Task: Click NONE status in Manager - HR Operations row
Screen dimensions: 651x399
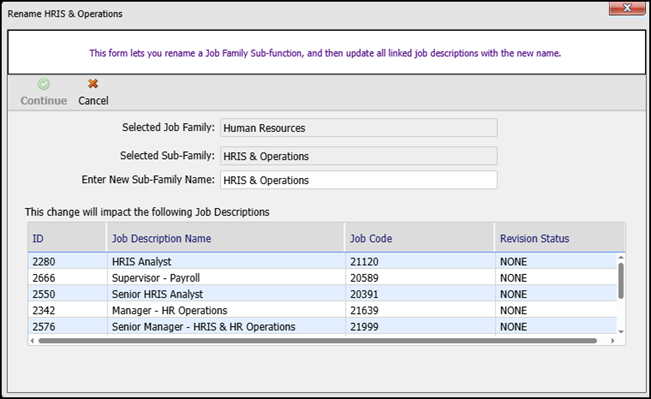Action: [x=513, y=310]
